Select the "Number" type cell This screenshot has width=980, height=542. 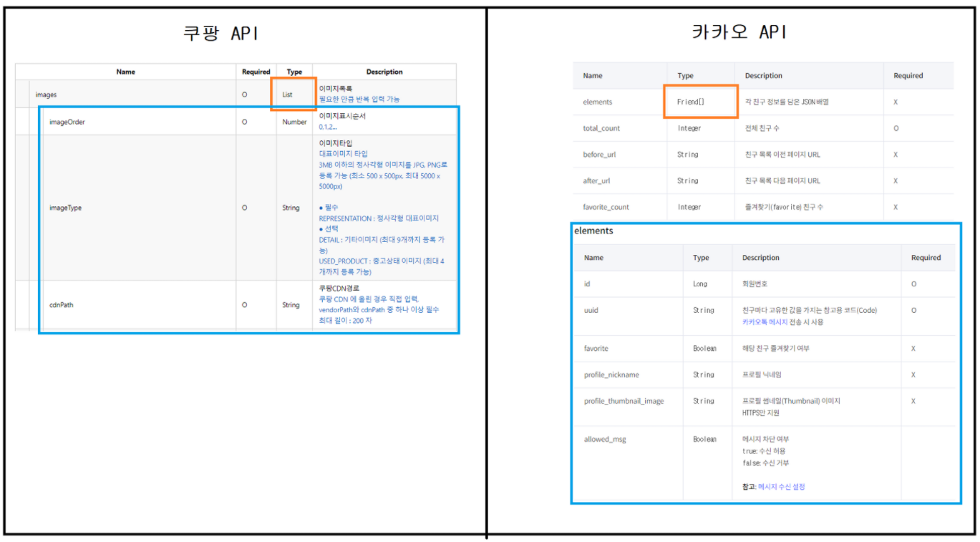pyautogui.click(x=294, y=122)
